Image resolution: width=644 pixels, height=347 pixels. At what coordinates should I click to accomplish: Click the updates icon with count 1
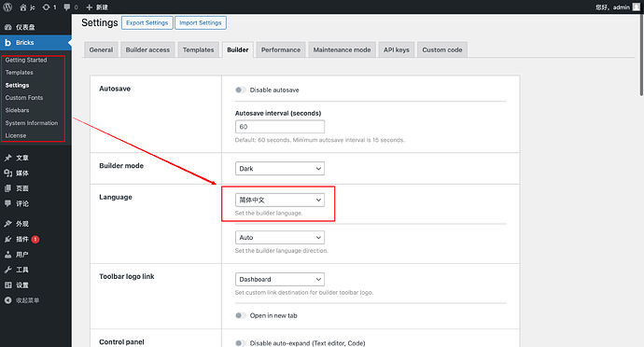click(46, 7)
